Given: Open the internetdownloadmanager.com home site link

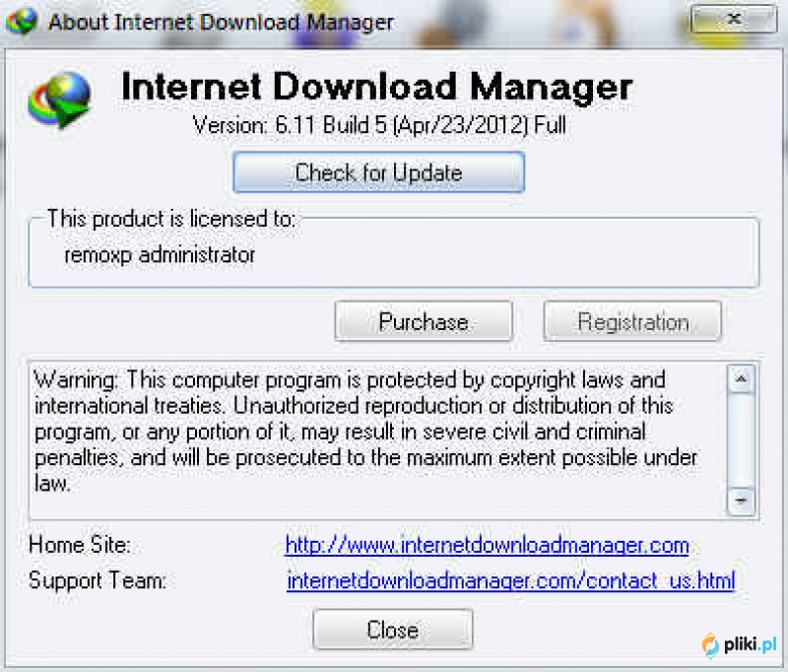Looking at the screenshot, I should click(x=487, y=545).
